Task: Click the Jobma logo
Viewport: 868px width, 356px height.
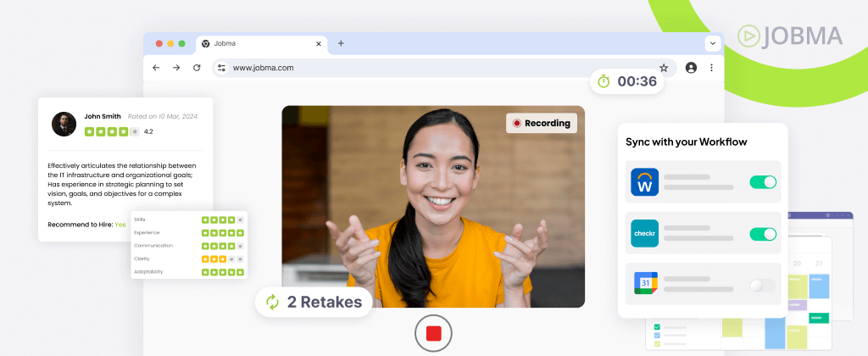Action: point(790,36)
